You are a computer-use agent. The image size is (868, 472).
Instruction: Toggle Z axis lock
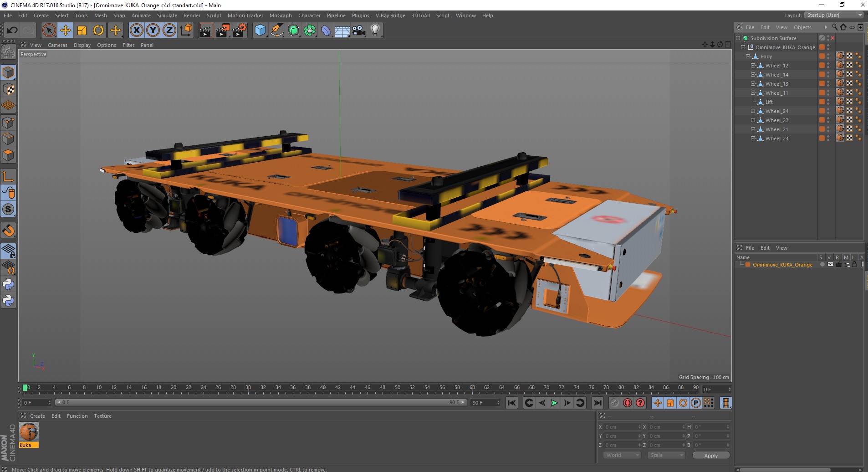click(x=169, y=31)
